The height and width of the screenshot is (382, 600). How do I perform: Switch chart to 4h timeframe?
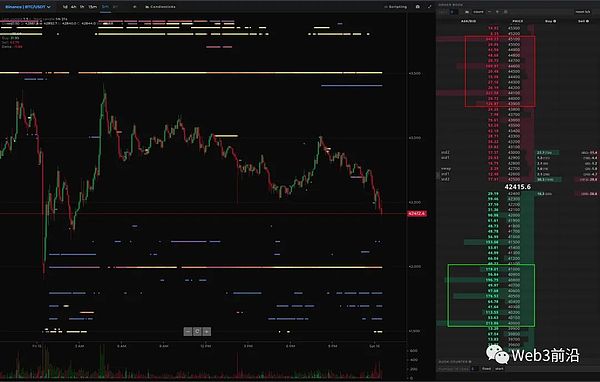pyautogui.click(x=73, y=7)
